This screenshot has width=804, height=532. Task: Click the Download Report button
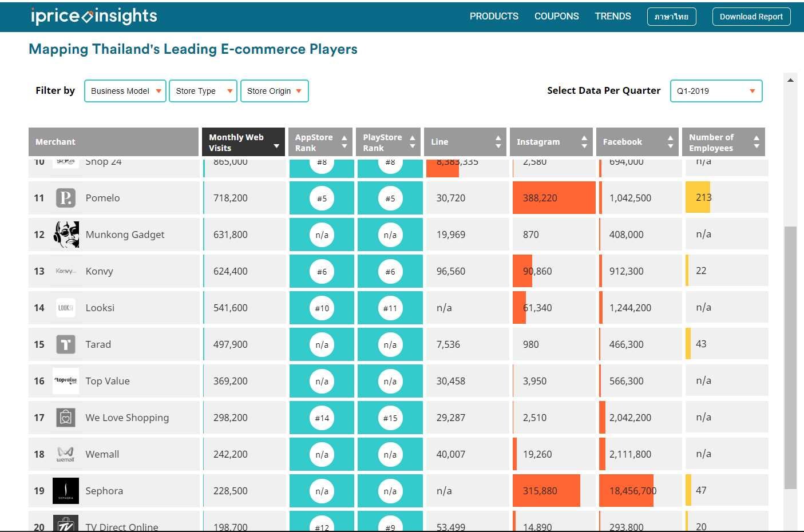point(751,17)
